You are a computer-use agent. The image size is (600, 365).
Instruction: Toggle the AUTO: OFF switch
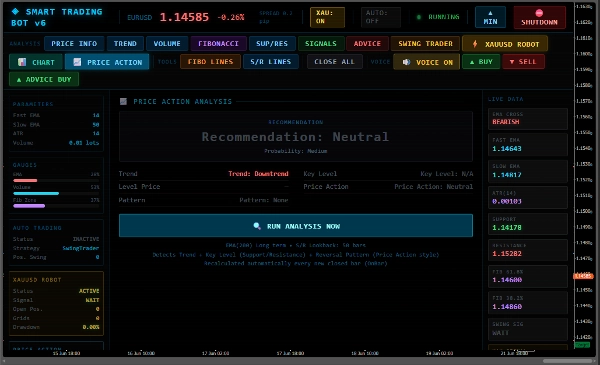[381, 17]
